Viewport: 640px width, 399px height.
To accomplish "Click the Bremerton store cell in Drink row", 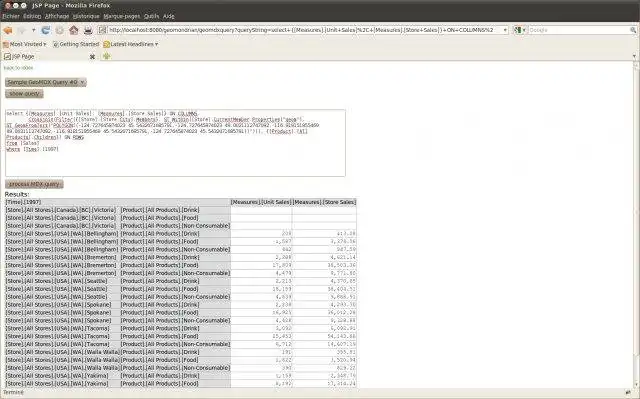I will [x=62, y=257].
